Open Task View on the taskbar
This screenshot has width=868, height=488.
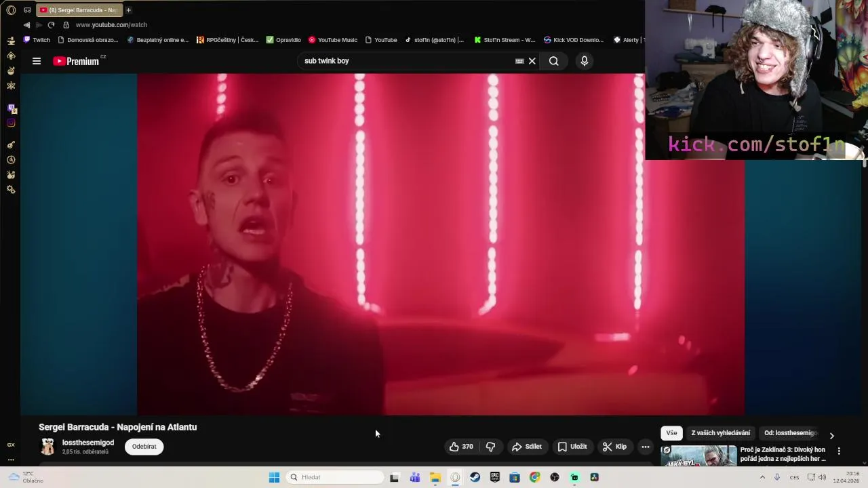(395, 477)
